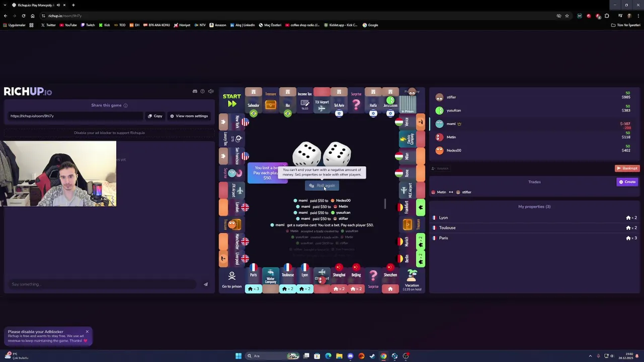
Task: Click the Roll again button
Action: pyautogui.click(x=322, y=186)
